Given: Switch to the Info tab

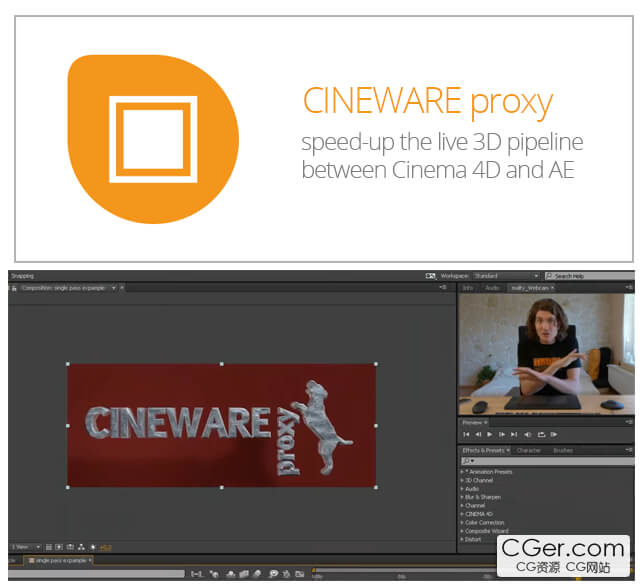Looking at the screenshot, I should click(468, 288).
